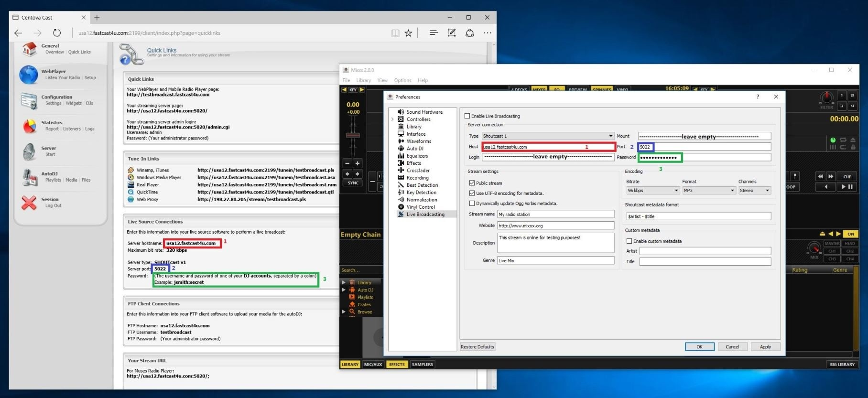The image size is (868, 398).
Task: Open Bitrate 96 kbps dropdown
Action: [x=653, y=191]
